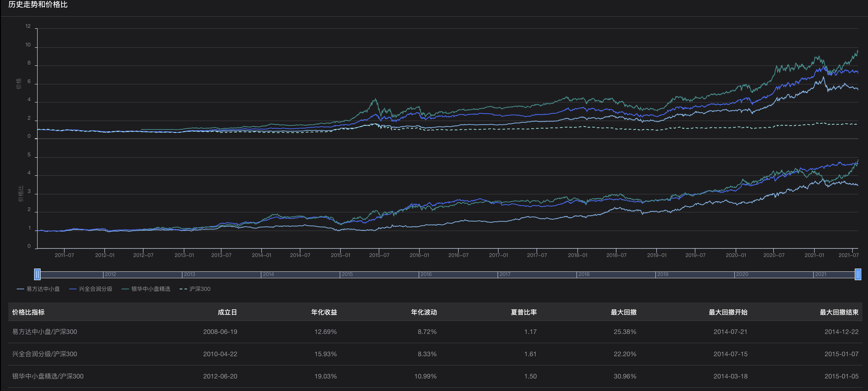This screenshot has height=391, width=868.
Task: Click right handle of date range slider
Action: (x=858, y=275)
